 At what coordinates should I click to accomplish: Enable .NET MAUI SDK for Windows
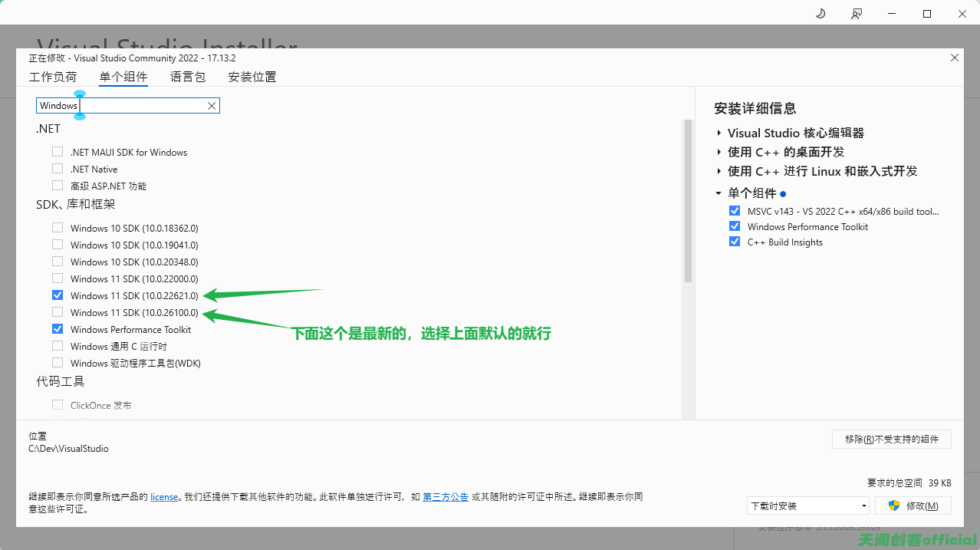(58, 151)
